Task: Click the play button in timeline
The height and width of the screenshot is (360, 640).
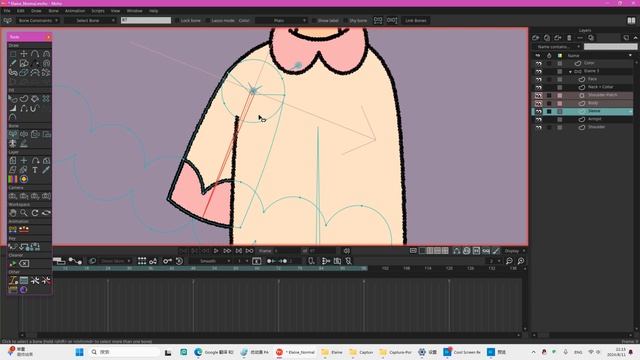Action: tap(216, 251)
